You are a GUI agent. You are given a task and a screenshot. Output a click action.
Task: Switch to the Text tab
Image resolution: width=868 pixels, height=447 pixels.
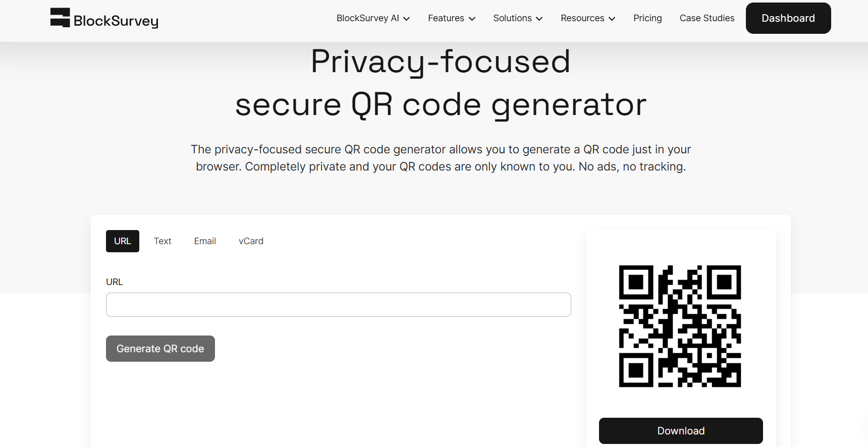(x=162, y=241)
